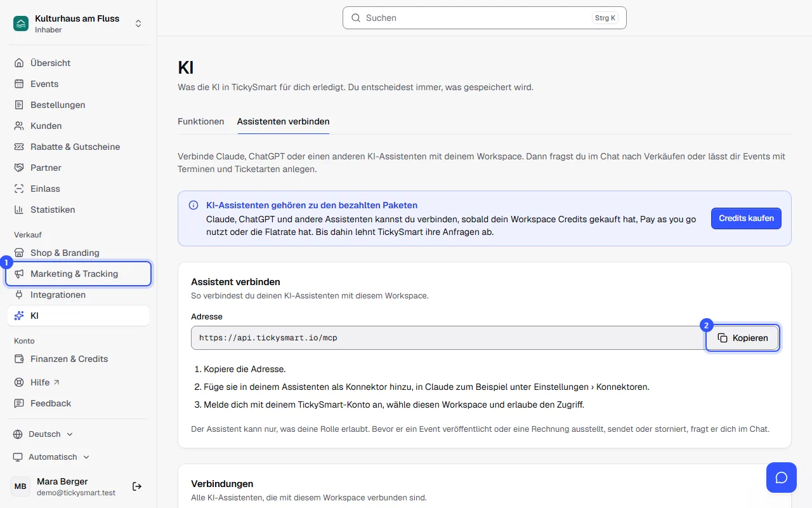
Task: Click the 'Mara Berger' user name
Action: (x=62, y=481)
